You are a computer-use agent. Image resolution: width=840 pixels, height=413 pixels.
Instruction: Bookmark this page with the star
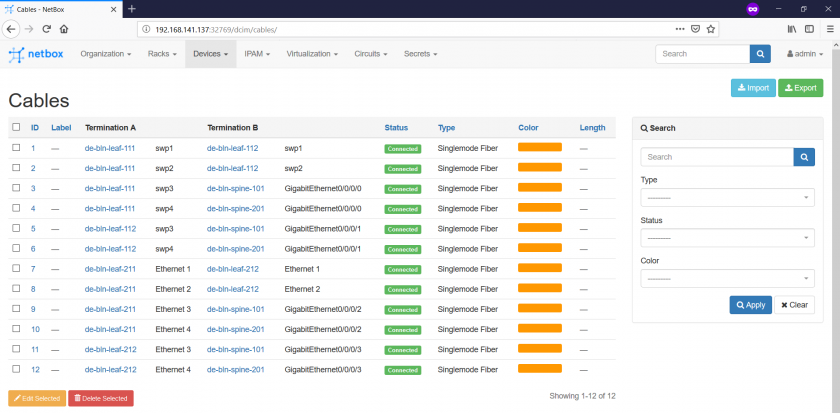[x=710, y=29]
